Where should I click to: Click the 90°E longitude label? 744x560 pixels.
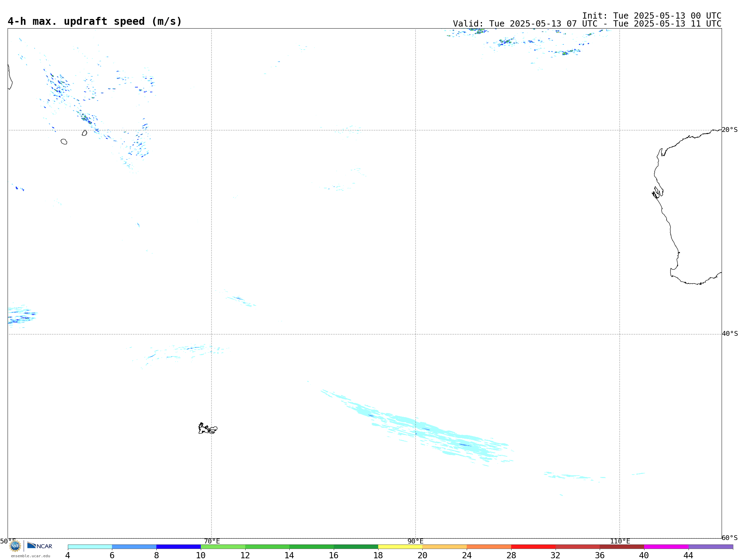(x=415, y=541)
